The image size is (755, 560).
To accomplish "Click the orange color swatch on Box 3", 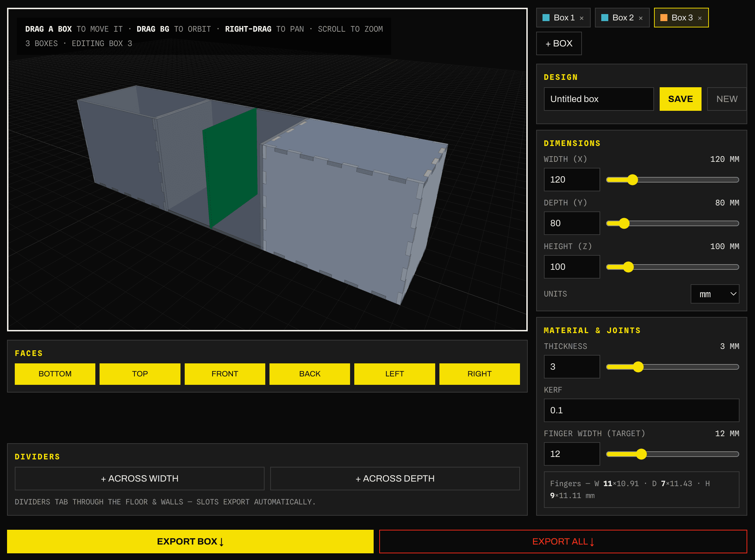I will [664, 18].
